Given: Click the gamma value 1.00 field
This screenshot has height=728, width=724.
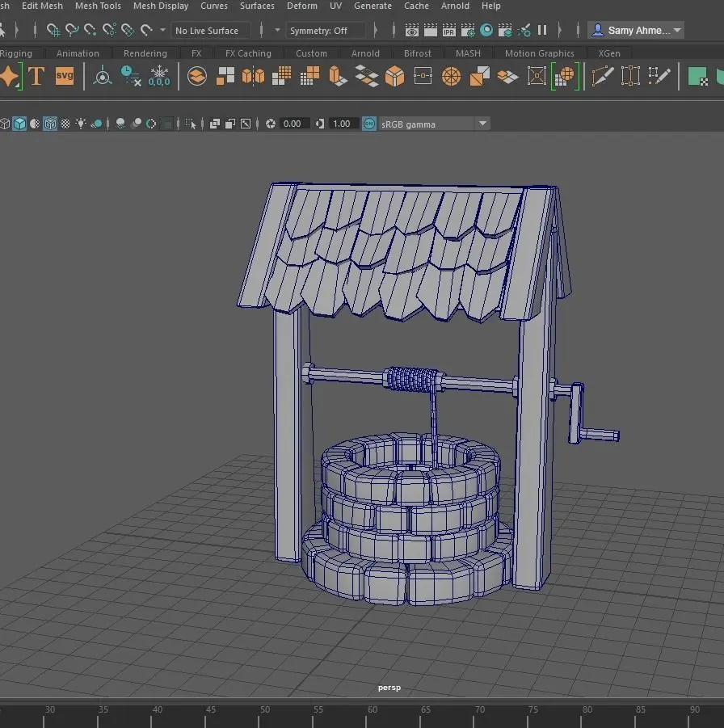Looking at the screenshot, I should tap(343, 124).
